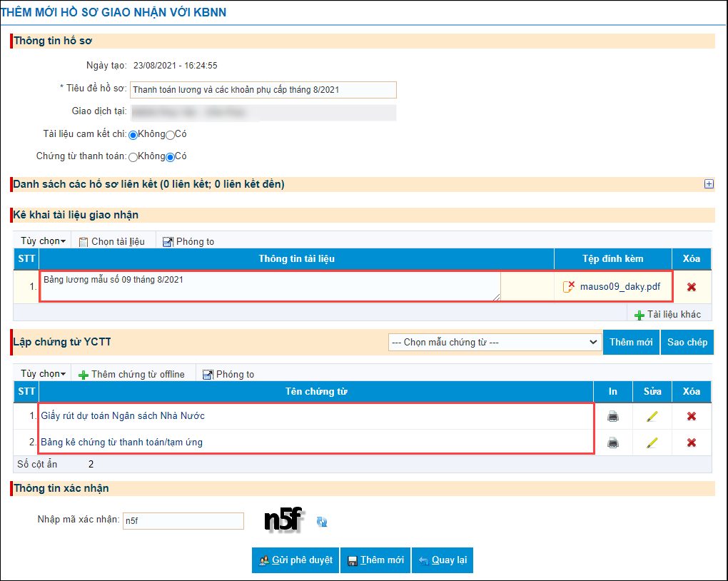Open the mauso09_daky.pdf attachment link
The width and height of the screenshot is (728, 581).
click(620, 286)
